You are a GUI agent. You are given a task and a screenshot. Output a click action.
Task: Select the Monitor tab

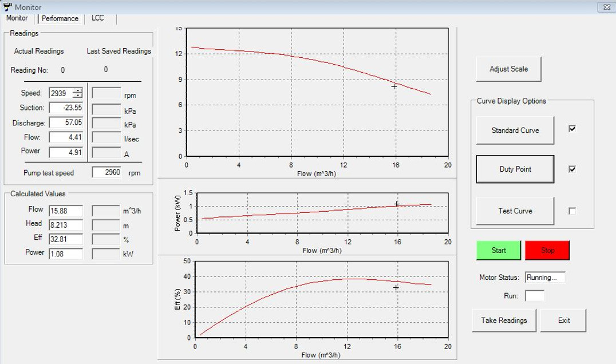click(x=17, y=18)
